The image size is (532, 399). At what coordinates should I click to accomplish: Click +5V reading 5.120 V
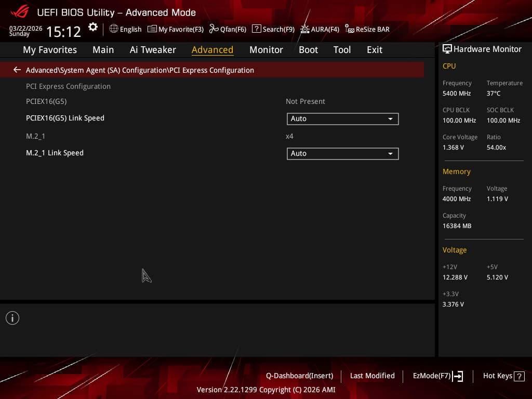tap(497, 277)
